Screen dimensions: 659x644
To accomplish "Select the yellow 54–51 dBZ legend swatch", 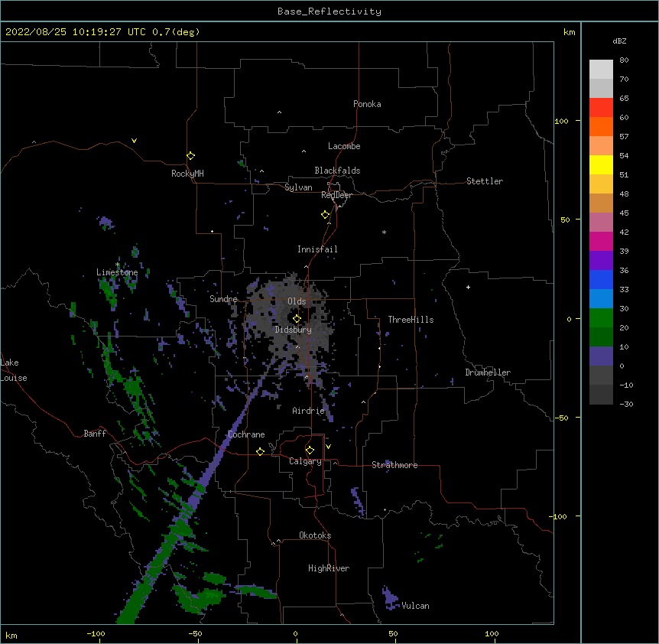I will [601, 164].
